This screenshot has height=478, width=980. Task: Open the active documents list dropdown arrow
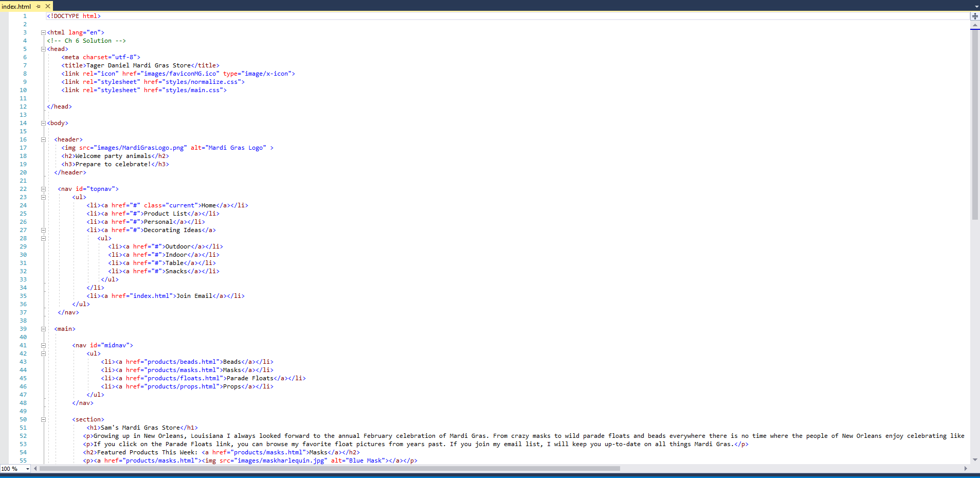tap(976, 7)
